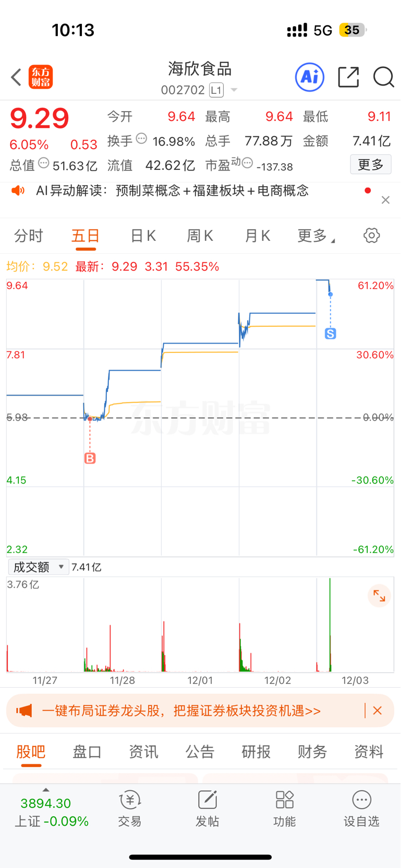
Task: Open the 盘口 tab
Action: pyautogui.click(x=87, y=752)
